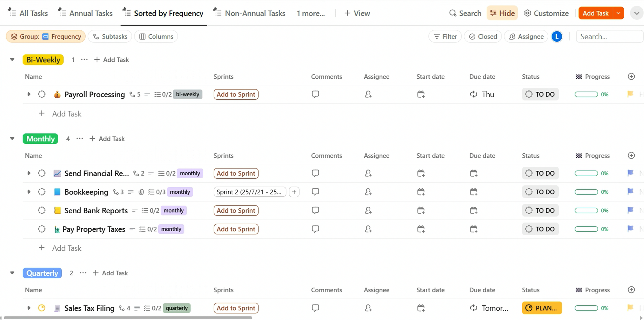Toggle the Subtasks display option
The height and width of the screenshot is (320, 644).
coord(110,37)
